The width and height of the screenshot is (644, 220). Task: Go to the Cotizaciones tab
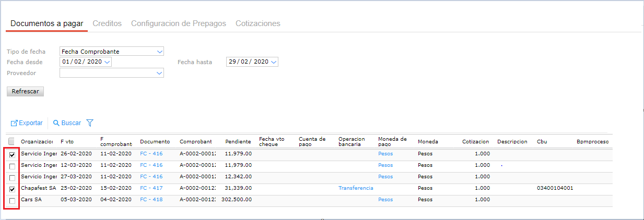coord(257,23)
